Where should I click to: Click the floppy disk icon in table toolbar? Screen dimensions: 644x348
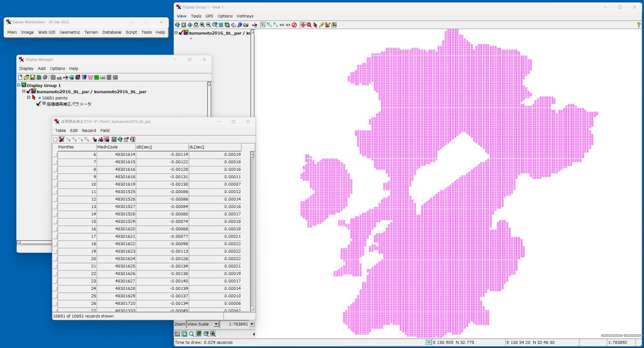point(114,139)
